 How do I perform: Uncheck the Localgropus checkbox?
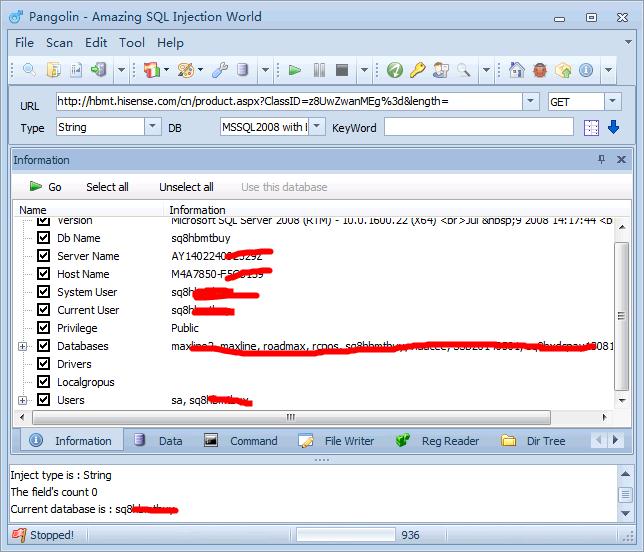click(44, 382)
